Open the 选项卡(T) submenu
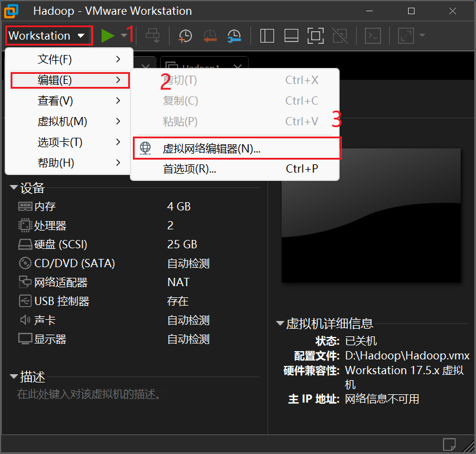 pyautogui.click(x=70, y=142)
